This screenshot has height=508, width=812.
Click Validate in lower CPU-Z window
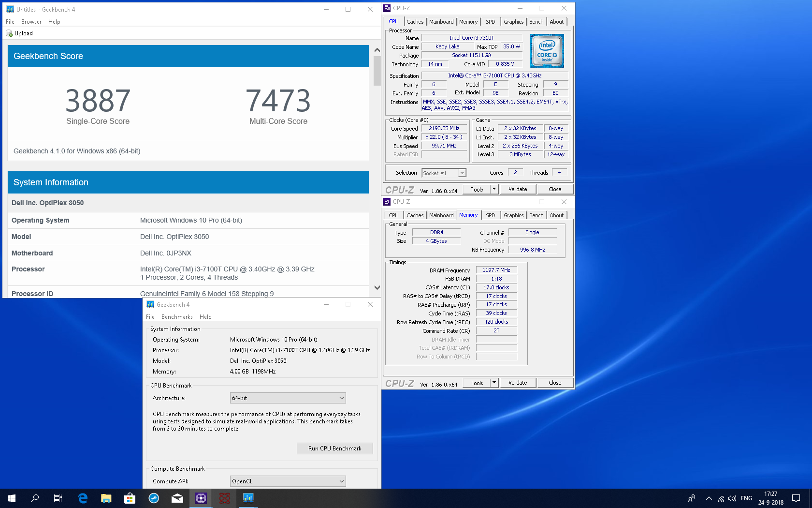coord(518,383)
